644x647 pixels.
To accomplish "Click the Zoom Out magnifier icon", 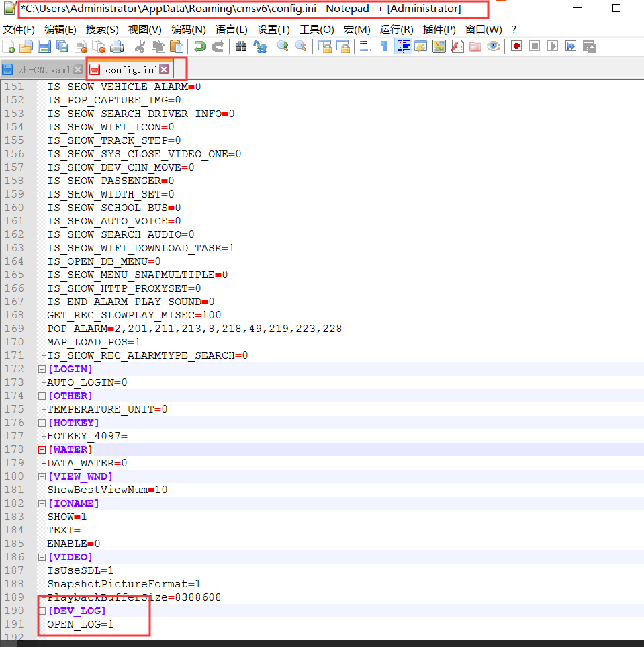I will click(301, 46).
